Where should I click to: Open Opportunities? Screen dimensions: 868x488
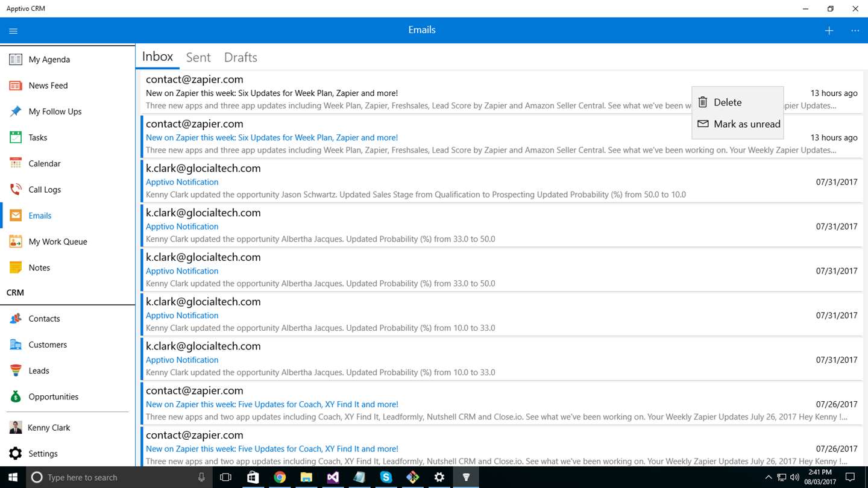(68, 396)
